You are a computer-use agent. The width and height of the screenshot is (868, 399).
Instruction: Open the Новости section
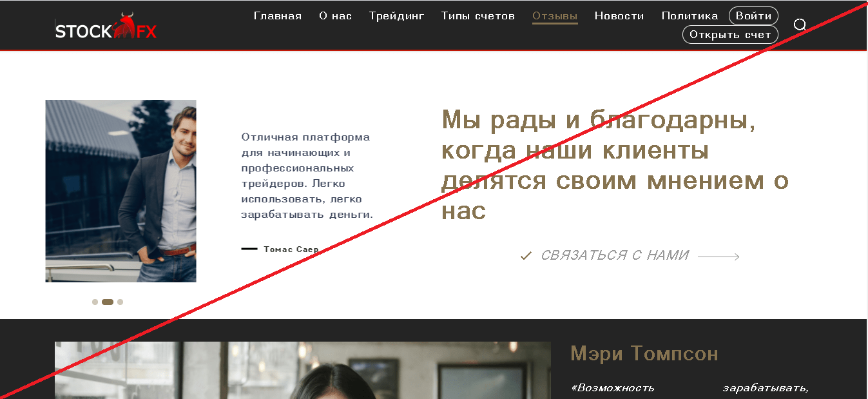[619, 16]
